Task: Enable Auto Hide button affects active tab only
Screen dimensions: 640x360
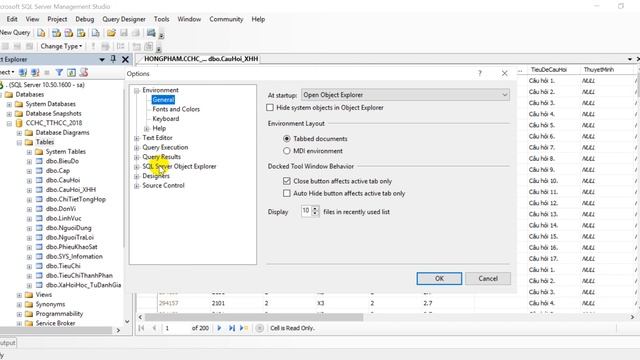Action: [287, 193]
